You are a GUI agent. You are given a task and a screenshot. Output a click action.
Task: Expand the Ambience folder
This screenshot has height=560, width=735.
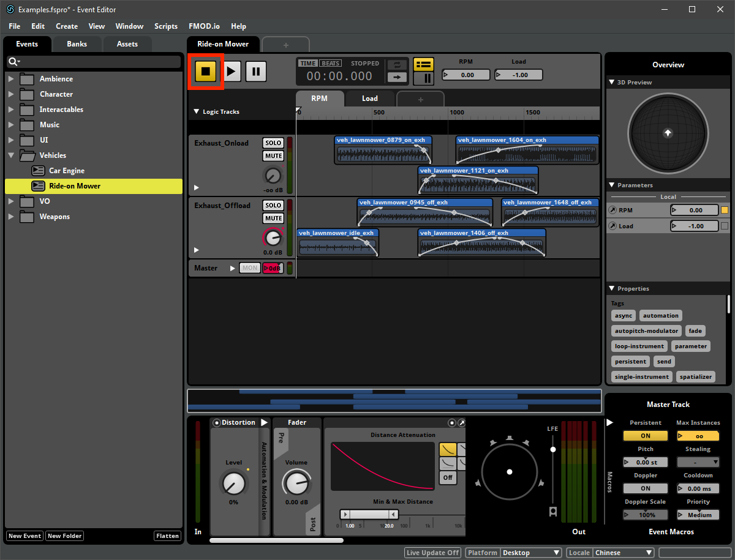click(x=10, y=78)
